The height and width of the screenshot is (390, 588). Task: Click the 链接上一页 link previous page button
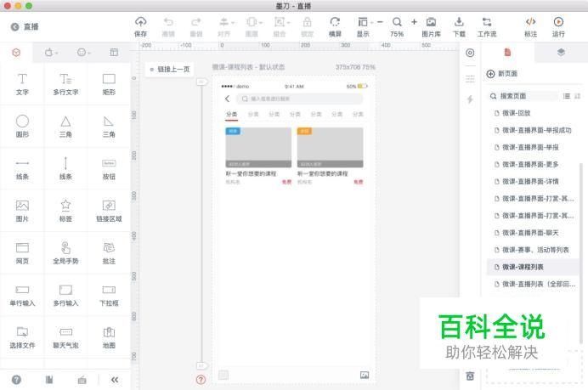(x=170, y=70)
